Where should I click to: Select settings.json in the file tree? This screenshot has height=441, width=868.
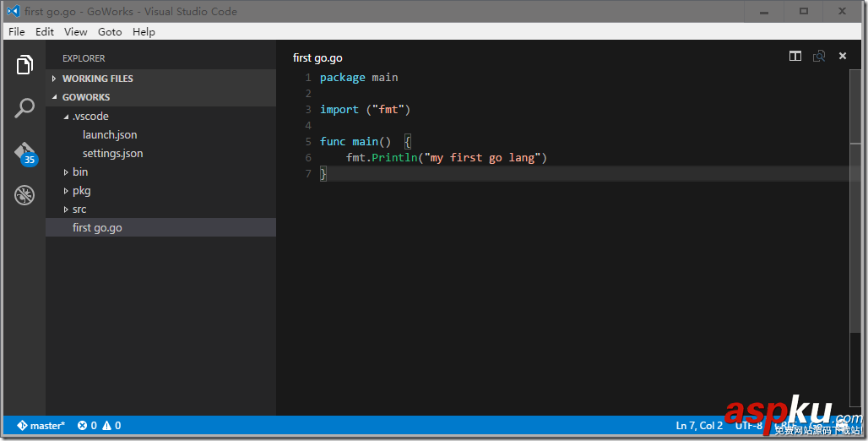(112, 154)
